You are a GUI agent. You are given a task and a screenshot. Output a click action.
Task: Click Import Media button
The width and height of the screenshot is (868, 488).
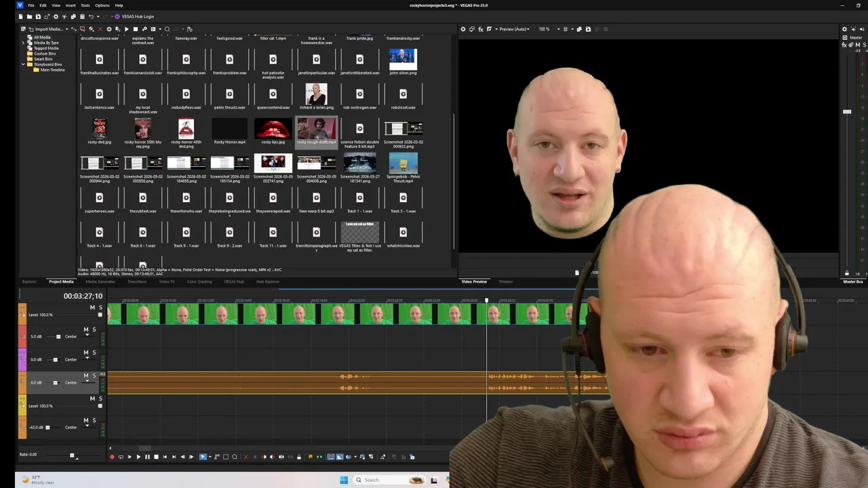pyautogui.click(x=45, y=29)
